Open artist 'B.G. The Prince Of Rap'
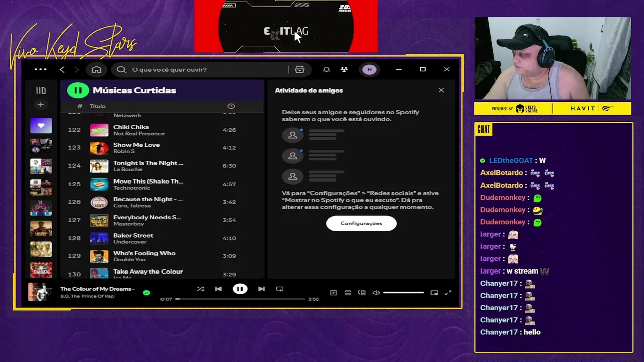 [x=87, y=296]
